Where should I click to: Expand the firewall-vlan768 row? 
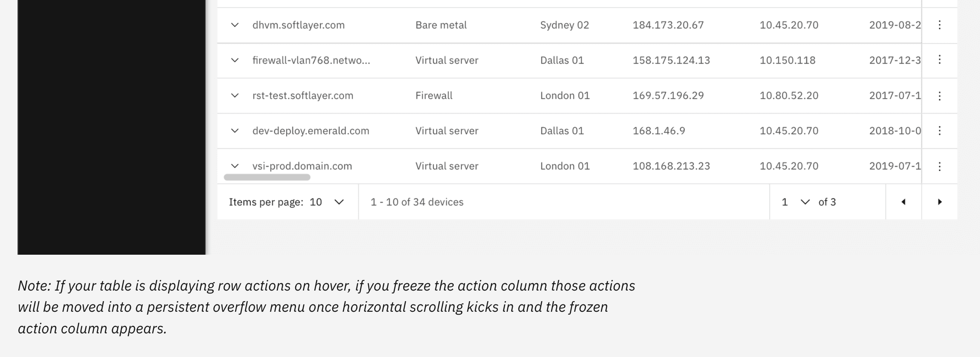[x=235, y=60]
